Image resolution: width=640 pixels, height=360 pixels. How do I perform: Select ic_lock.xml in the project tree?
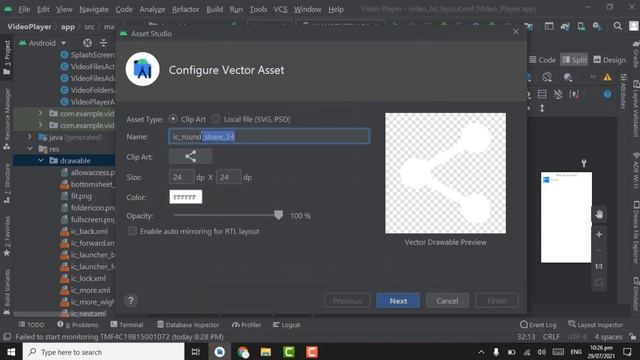(88, 278)
